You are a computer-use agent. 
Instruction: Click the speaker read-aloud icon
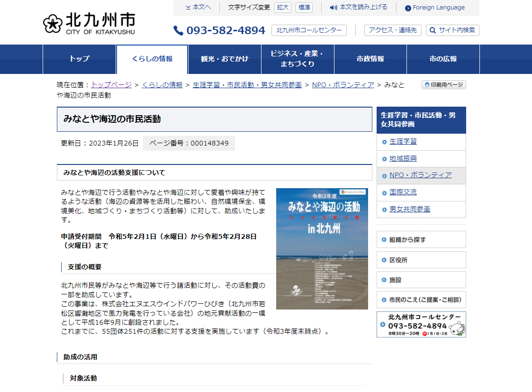334,8
